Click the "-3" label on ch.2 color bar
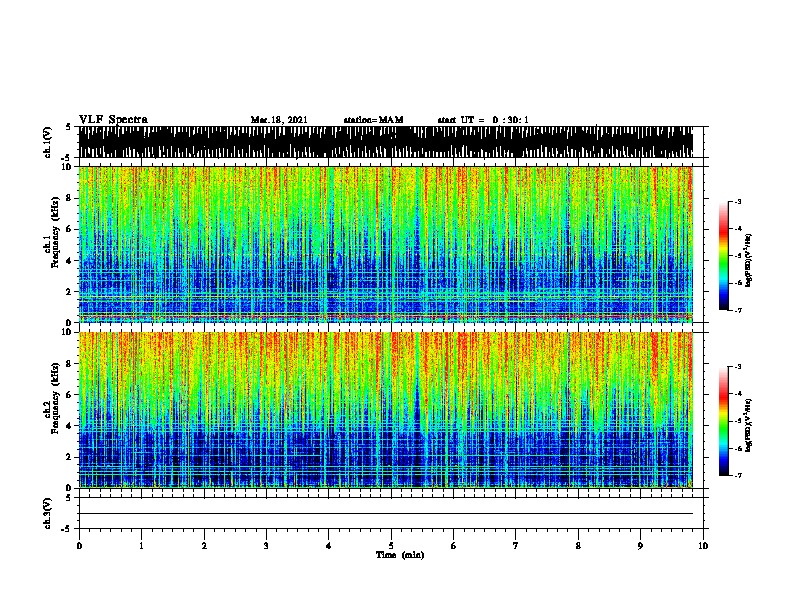This screenshot has width=792, height=612. [738, 367]
